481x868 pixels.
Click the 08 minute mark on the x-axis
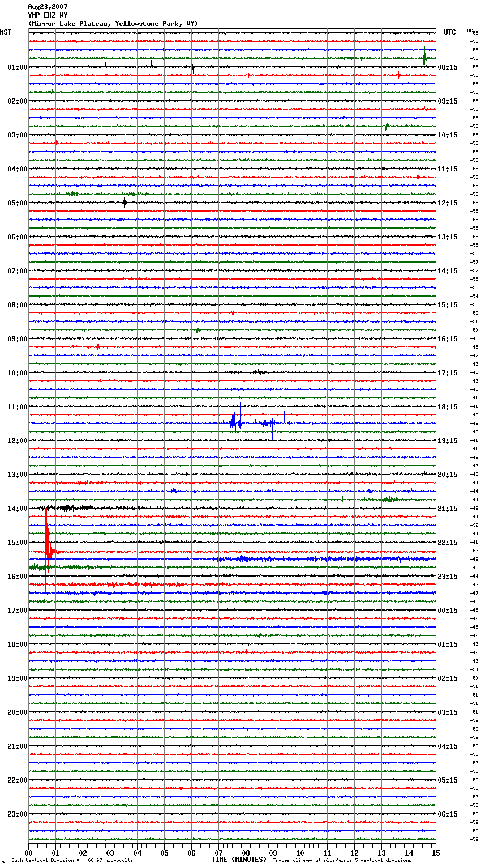246,853
